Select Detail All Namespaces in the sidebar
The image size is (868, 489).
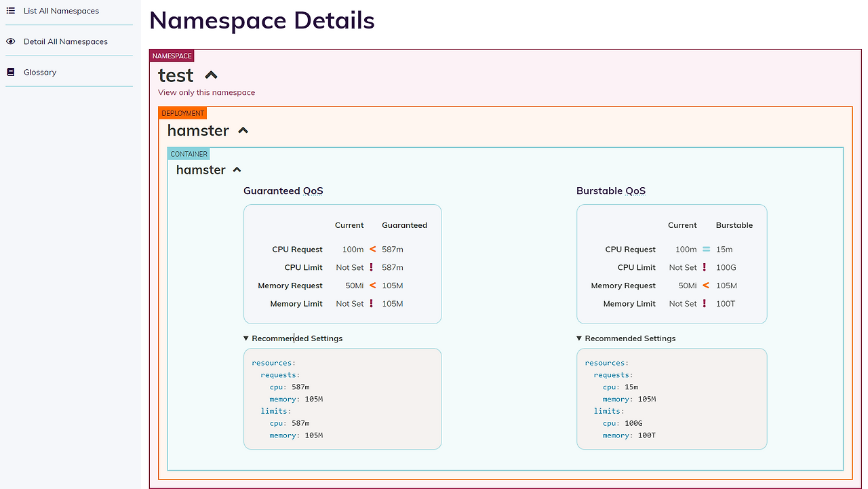point(66,41)
